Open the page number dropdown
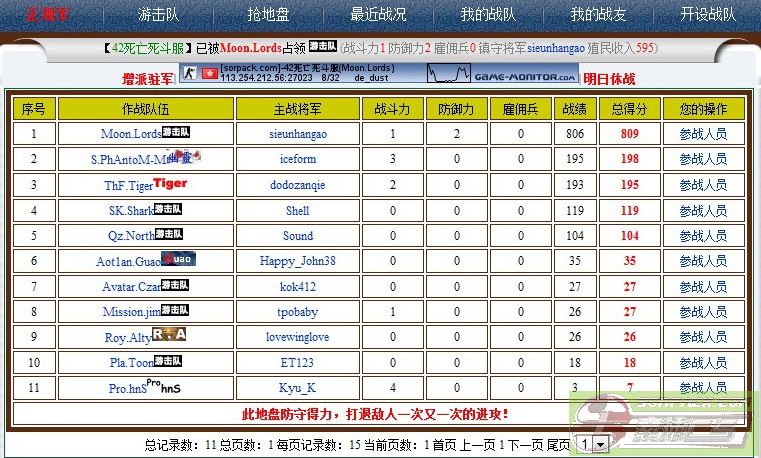761x458 pixels. 599,443
